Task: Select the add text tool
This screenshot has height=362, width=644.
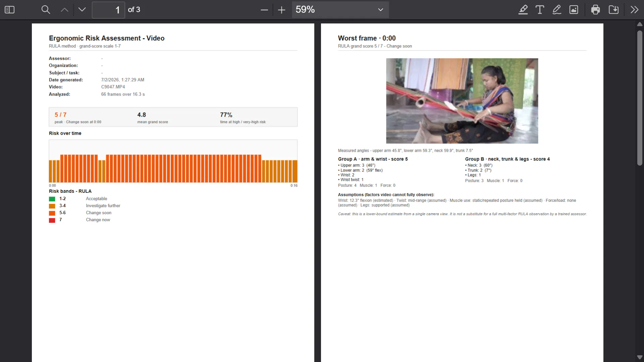Action: pos(540,10)
